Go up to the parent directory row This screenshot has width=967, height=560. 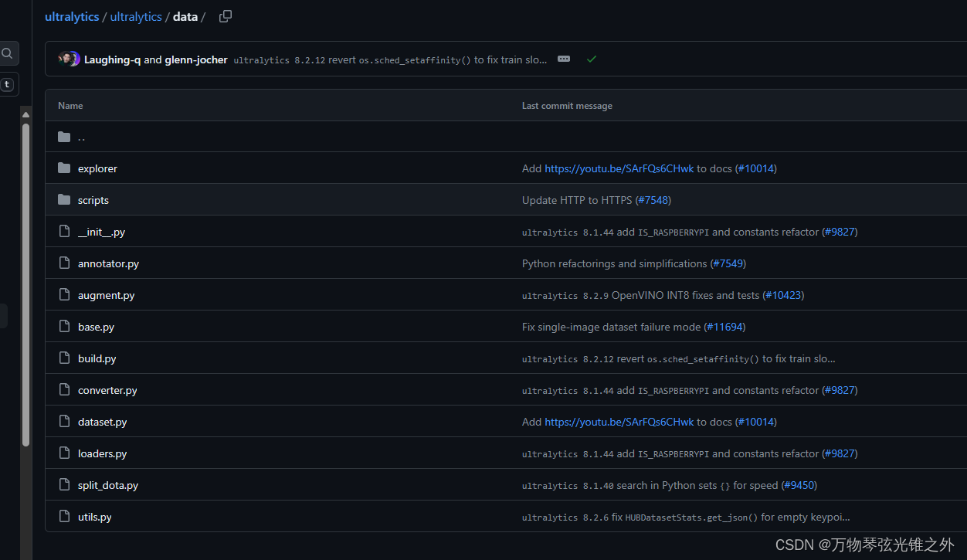[506, 137]
